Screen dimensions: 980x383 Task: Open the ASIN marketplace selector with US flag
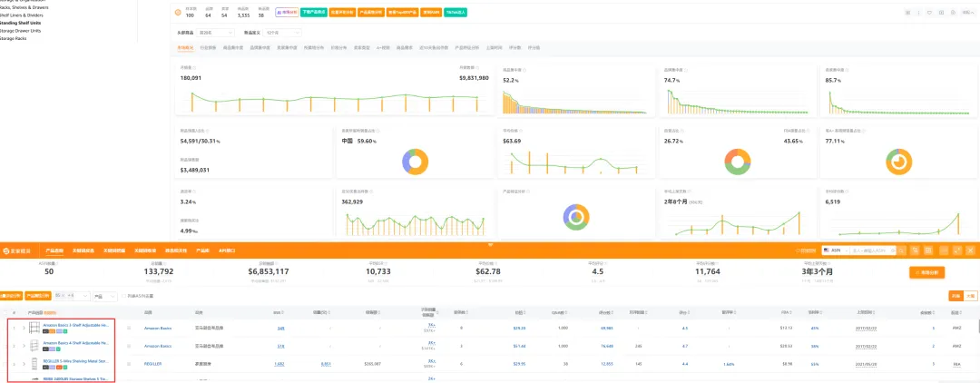835,250
